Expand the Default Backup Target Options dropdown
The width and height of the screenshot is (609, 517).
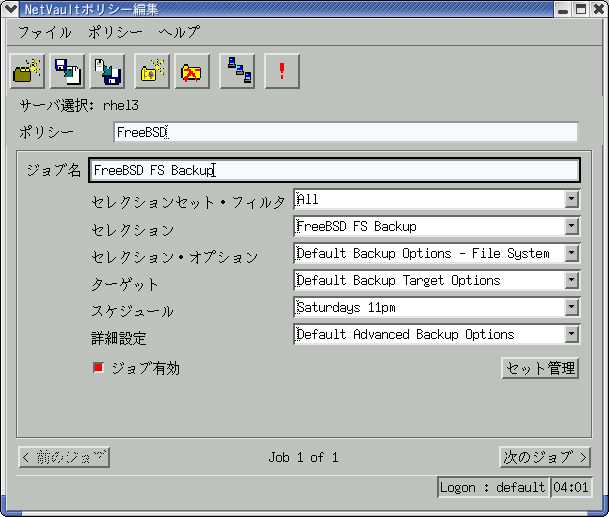coord(437,280)
